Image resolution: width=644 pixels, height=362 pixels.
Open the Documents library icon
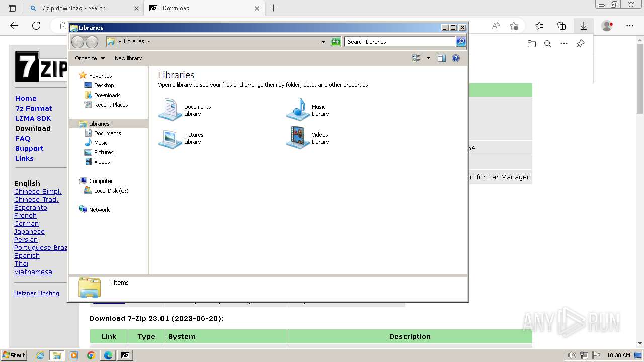pyautogui.click(x=170, y=110)
